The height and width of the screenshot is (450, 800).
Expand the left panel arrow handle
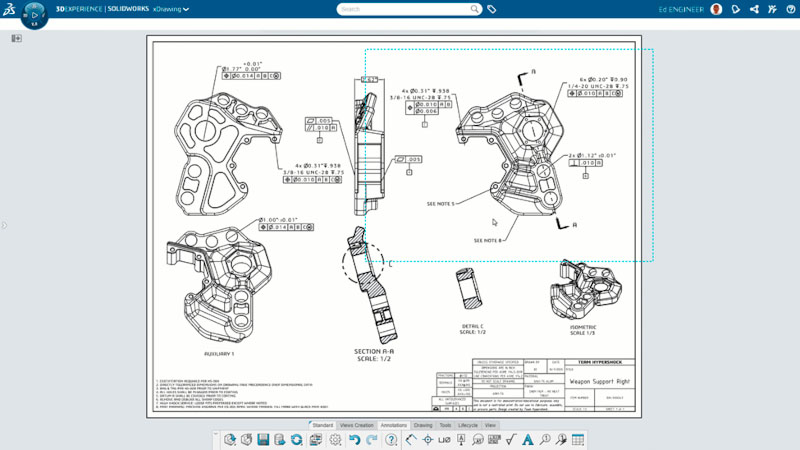click(x=4, y=225)
